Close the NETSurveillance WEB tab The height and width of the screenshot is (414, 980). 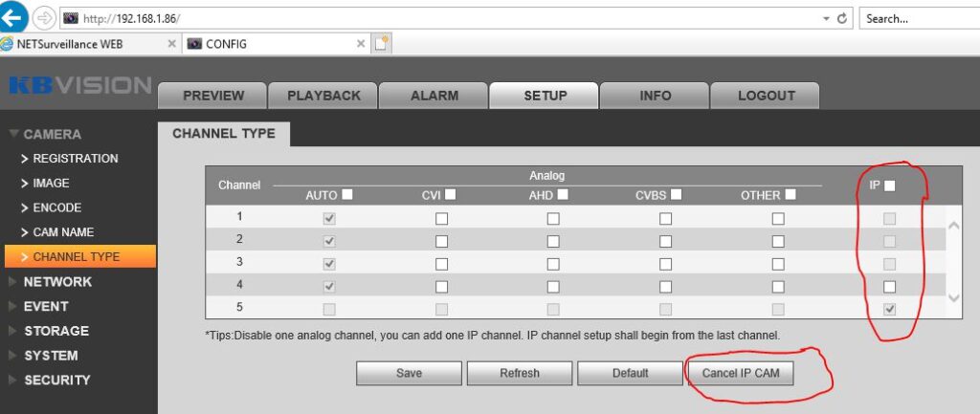coord(171,44)
